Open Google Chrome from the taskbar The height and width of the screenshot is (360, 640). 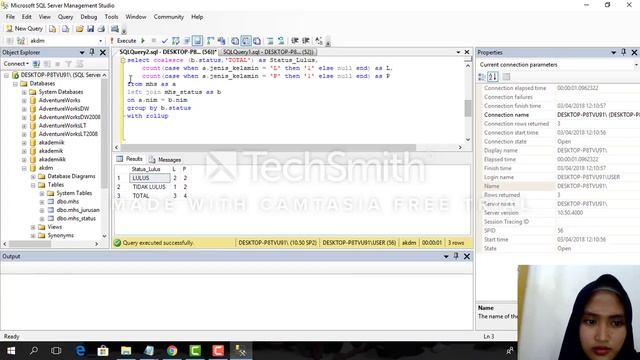[x=172, y=351]
